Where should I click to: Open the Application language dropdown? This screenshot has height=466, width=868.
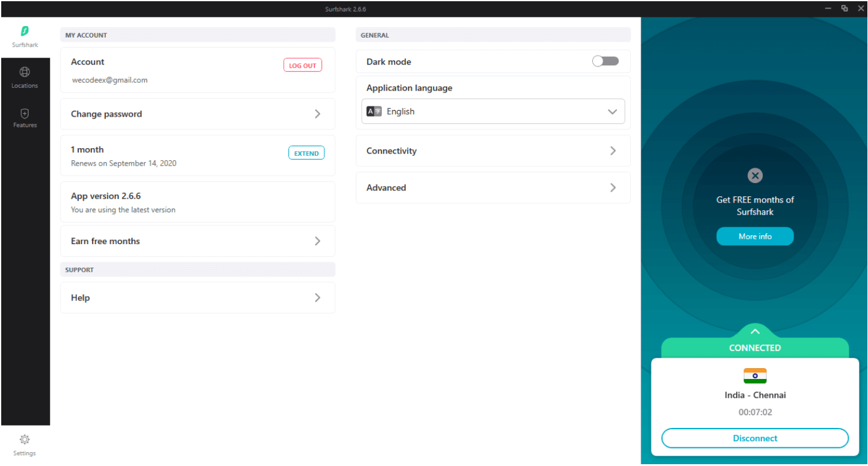(x=493, y=111)
